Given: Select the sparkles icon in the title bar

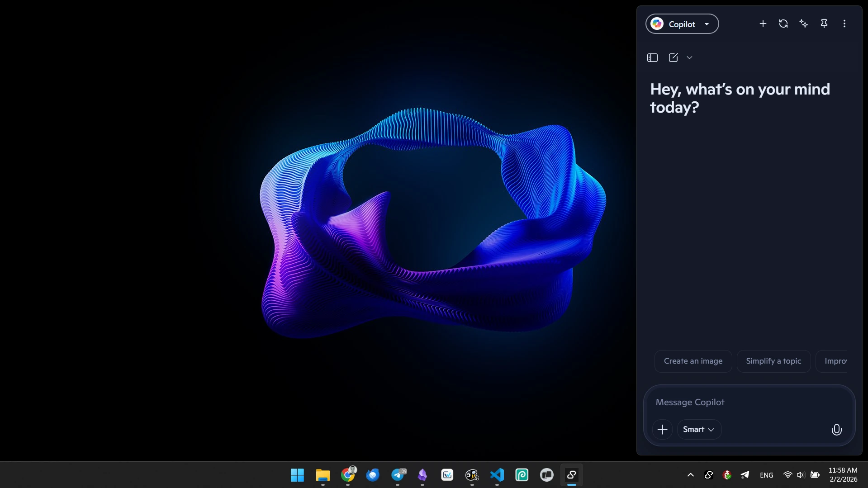Looking at the screenshot, I should click(x=804, y=24).
